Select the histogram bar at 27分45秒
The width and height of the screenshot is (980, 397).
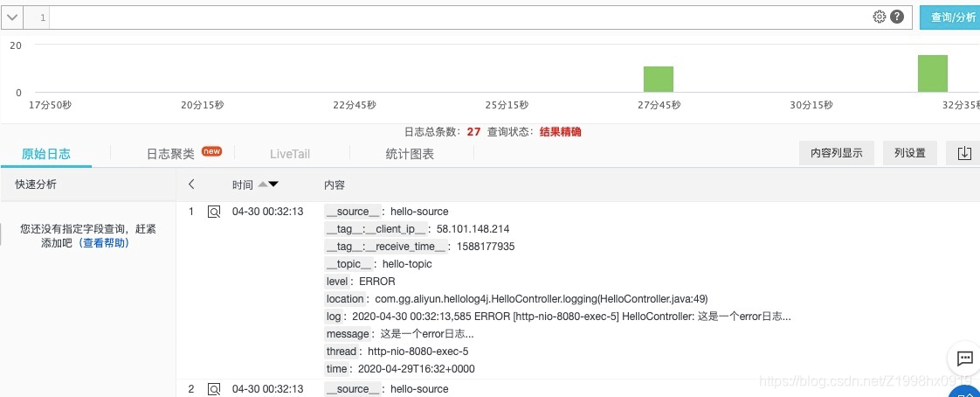[x=658, y=79]
